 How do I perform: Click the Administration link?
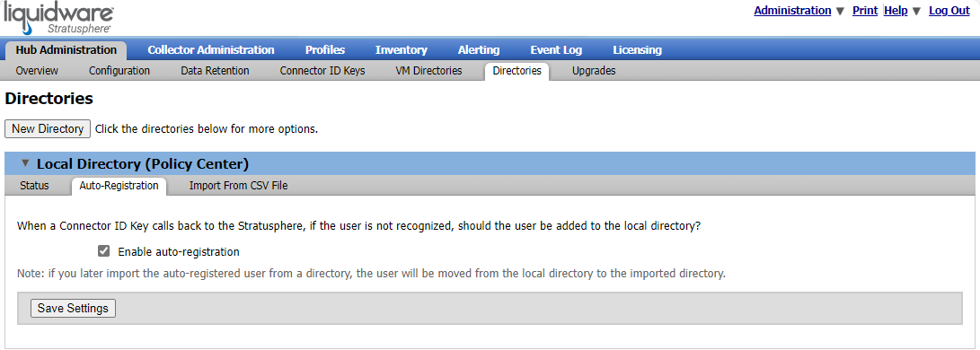pos(792,11)
